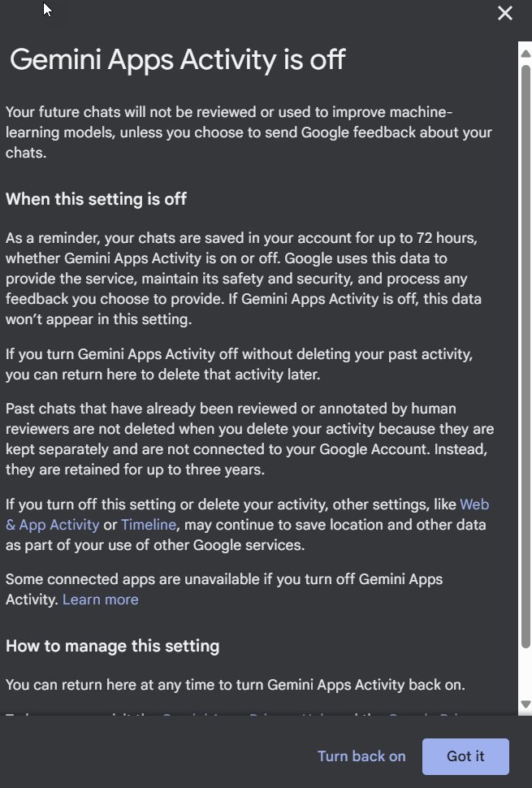Follow the Learn more link
Screen dimensions: 532x788
click(x=100, y=600)
